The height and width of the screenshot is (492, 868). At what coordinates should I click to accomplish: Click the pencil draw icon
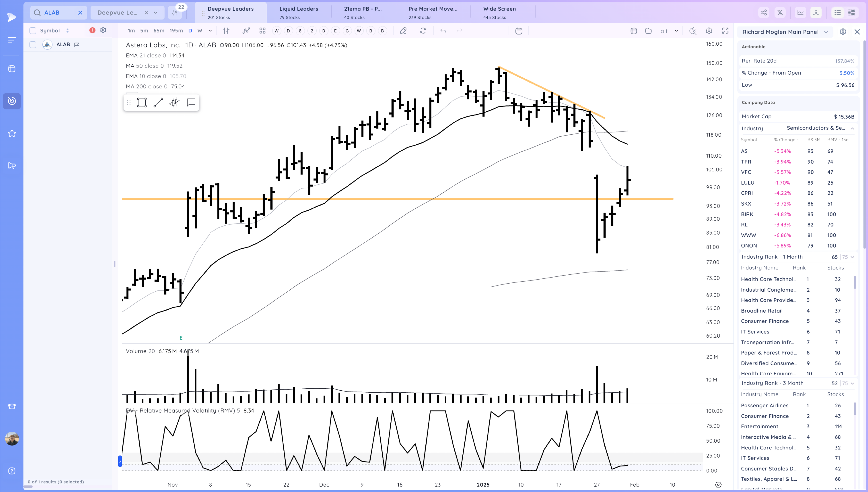click(x=403, y=31)
